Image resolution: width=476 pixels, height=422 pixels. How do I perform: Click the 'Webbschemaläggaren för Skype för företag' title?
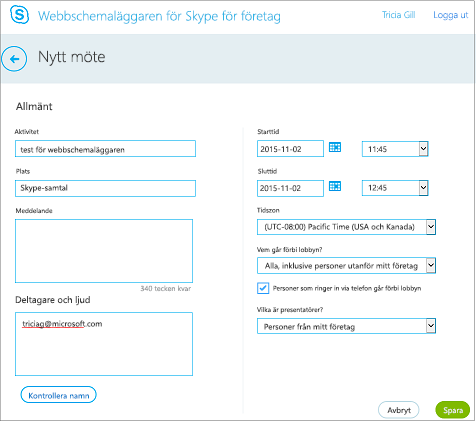pos(159,16)
